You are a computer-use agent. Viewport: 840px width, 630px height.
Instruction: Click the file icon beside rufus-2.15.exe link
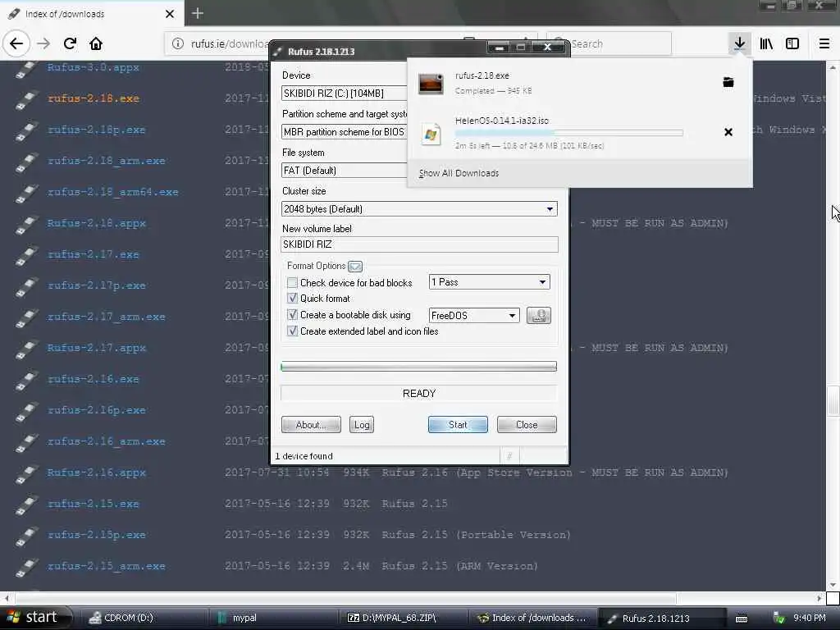click(x=26, y=504)
